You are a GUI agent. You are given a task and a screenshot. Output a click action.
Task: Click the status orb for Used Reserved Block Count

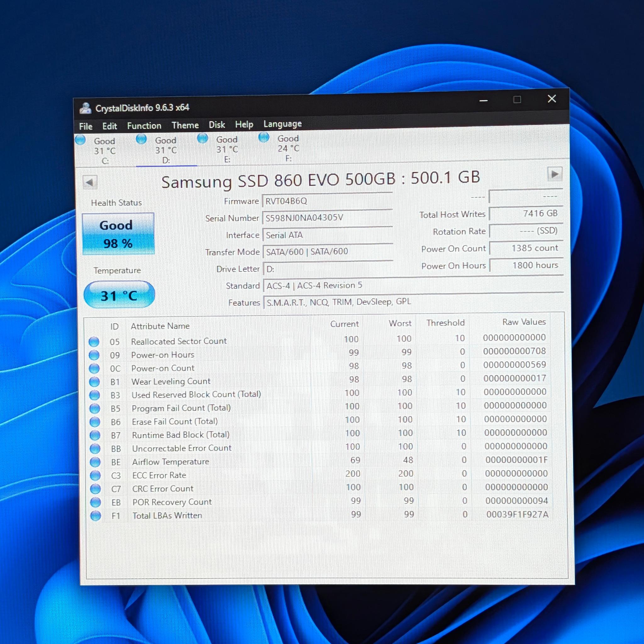[x=95, y=395]
